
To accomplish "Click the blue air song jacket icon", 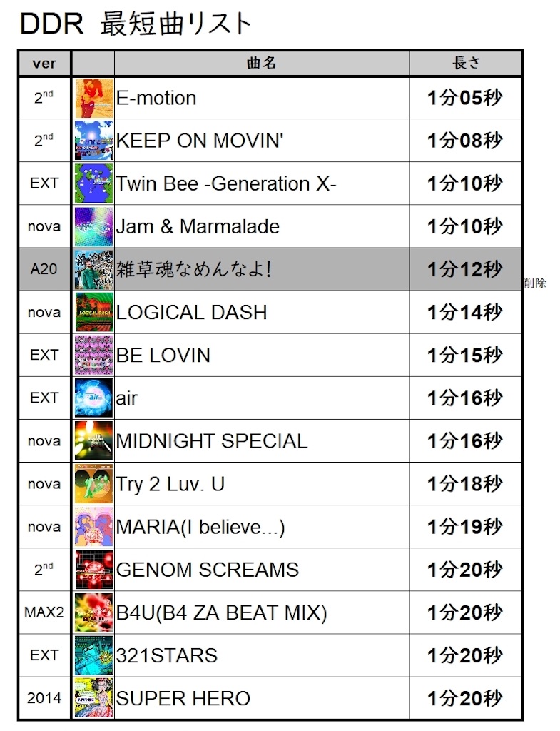I will point(93,398).
